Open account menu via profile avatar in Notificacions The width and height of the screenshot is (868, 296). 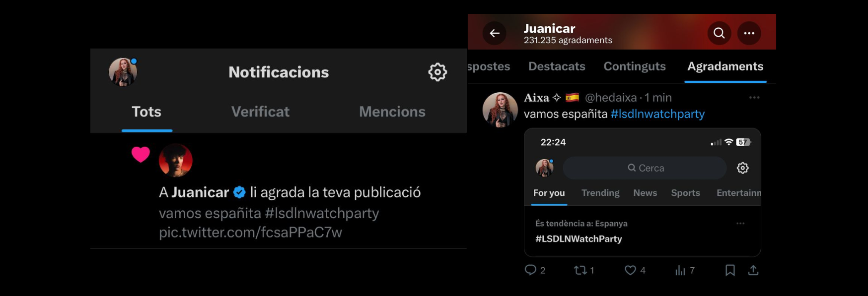123,72
